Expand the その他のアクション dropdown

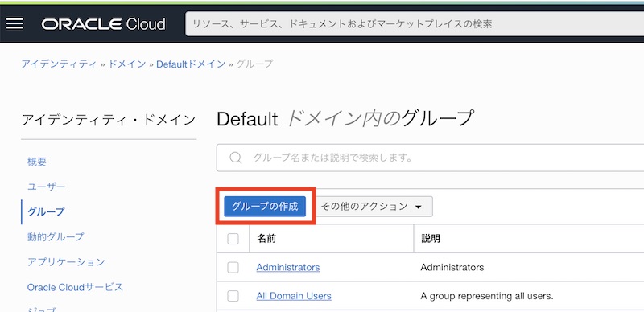tap(371, 207)
